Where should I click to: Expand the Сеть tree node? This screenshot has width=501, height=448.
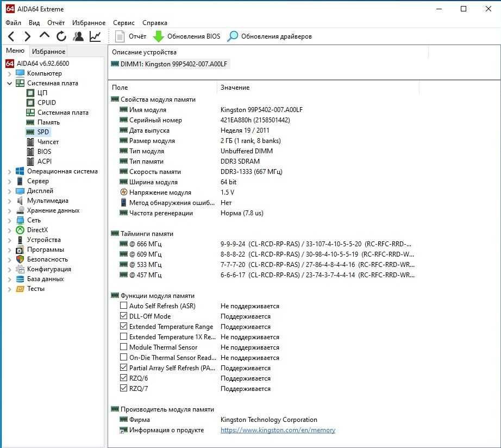pyautogui.click(x=9, y=221)
